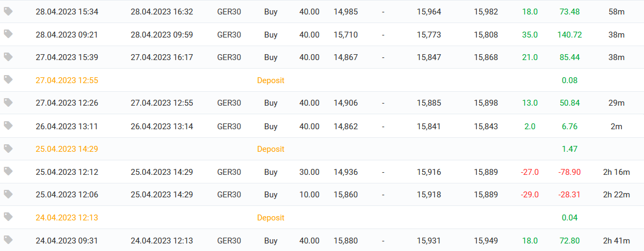Click the tag icon for the 28.04.2023 09:21 trade
This screenshot has width=644, height=251.
8,34
